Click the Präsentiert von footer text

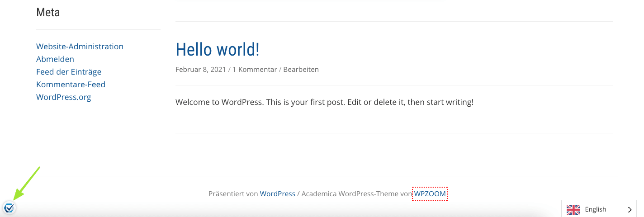coord(233,194)
